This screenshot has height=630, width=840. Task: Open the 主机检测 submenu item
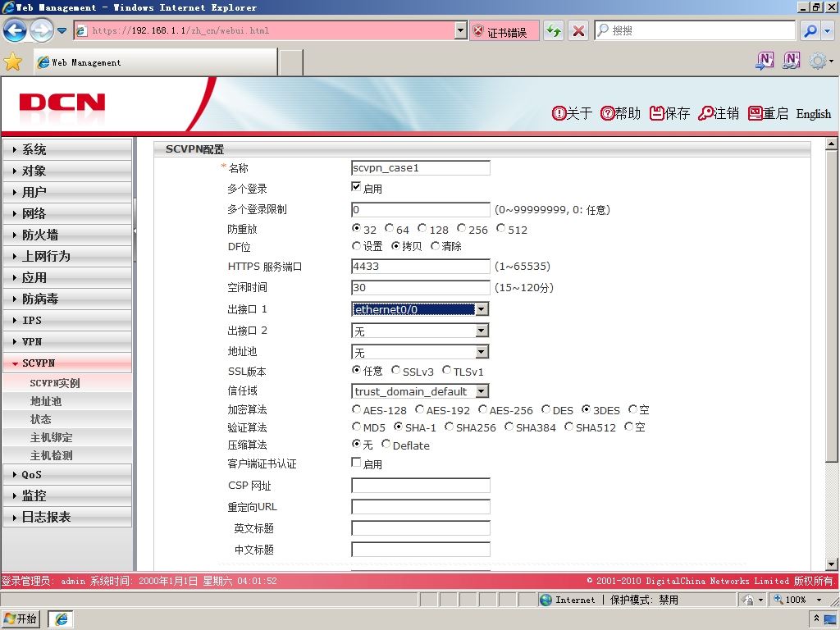coord(67,455)
